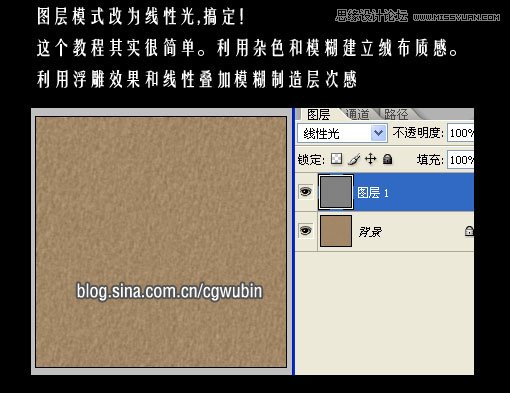Click the 背景 layer lock icon
Viewport: 510px width, 393px height.
(469, 231)
